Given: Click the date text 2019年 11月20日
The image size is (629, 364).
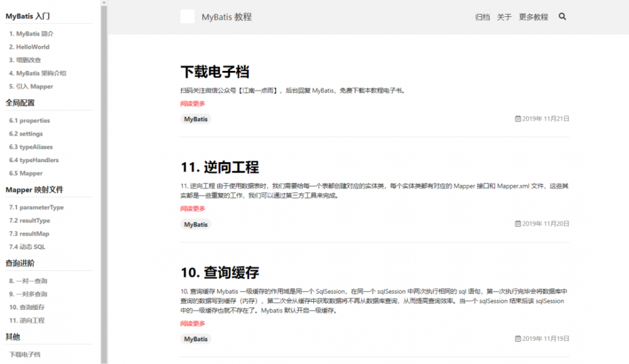Looking at the screenshot, I should [545, 224].
